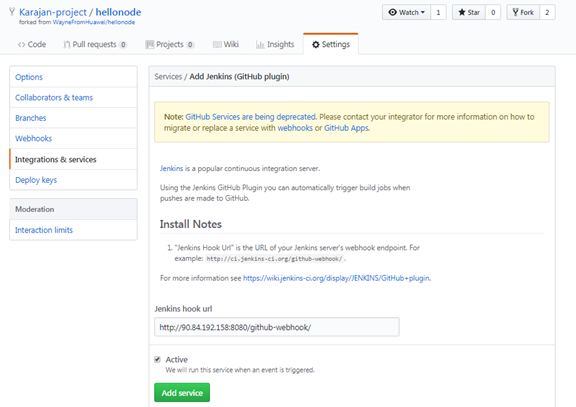Open Collaborators & teams settings
Viewport: 576px width, 407px height.
tap(73, 97)
